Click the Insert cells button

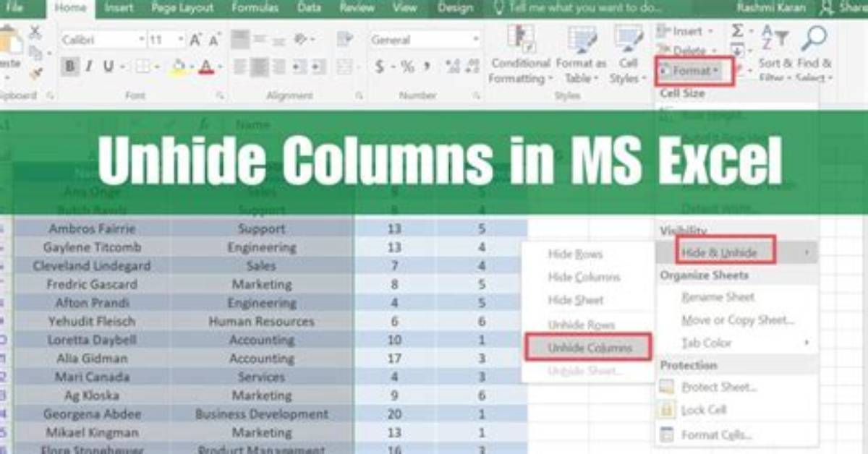pyautogui.click(x=686, y=31)
